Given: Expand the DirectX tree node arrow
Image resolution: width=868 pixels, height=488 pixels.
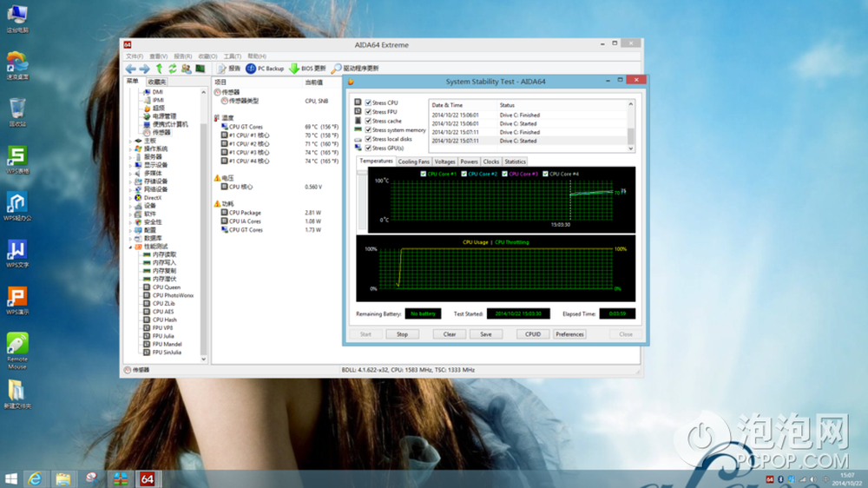Looking at the screenshot, I should [x=131, y=198].
